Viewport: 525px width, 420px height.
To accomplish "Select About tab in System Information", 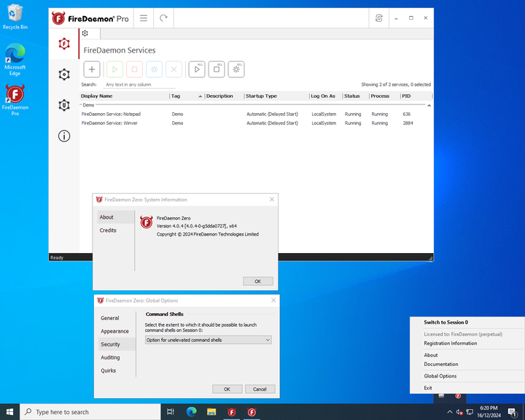I will click(116, 217).
